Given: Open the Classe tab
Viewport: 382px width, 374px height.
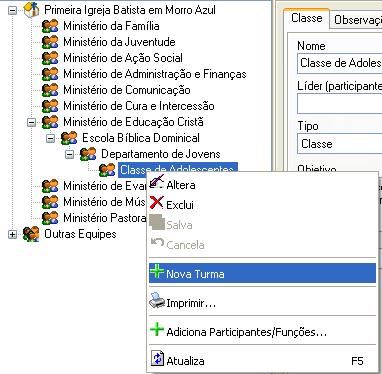Looking at the screenshot, I should pos(306,18).
